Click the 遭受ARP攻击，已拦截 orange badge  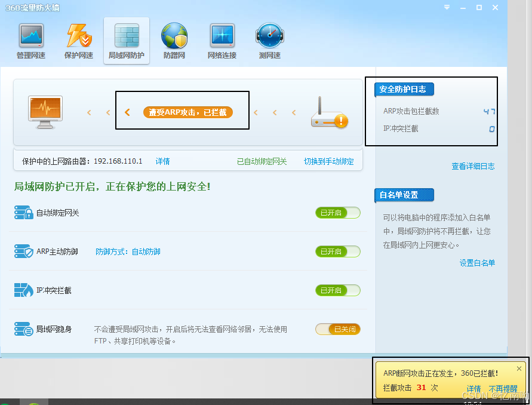click(x=188, y=112)
